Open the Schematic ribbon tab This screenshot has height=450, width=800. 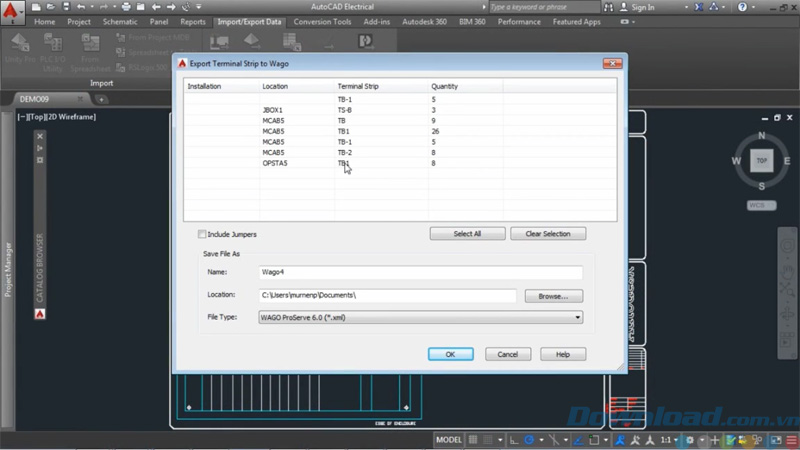pyautogui.click(x=120, y=21)
